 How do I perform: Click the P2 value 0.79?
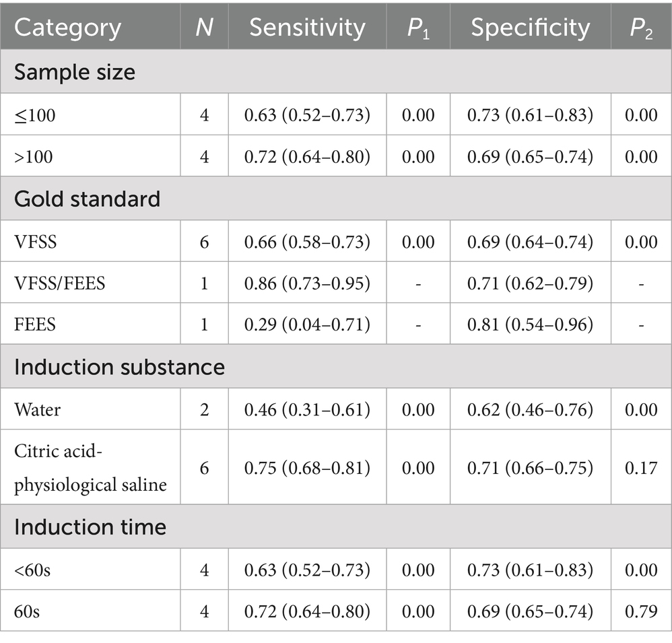click(x=641, y=611)
